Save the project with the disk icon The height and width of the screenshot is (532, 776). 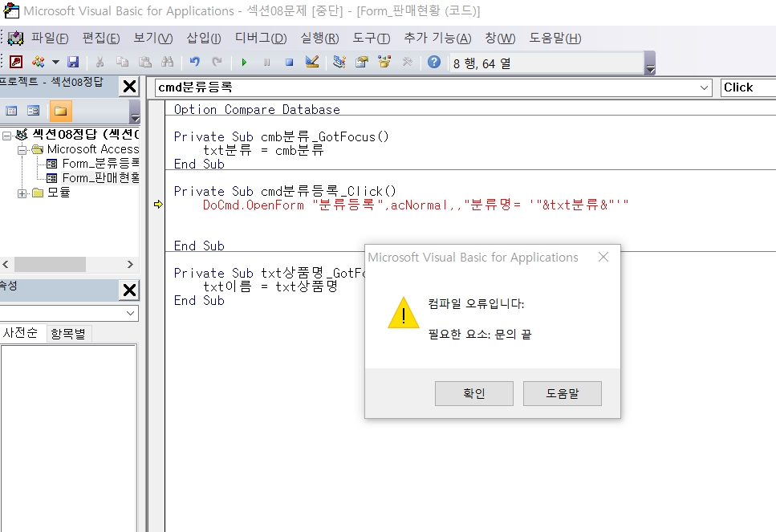coord(73,63)
